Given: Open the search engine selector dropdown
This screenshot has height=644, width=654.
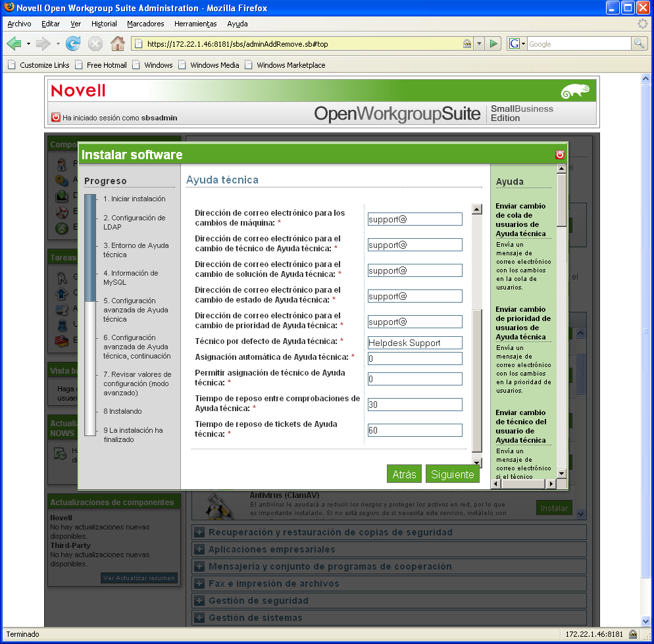Looking at the screenshot, I should pyautogui.click(x=523, y=43).
